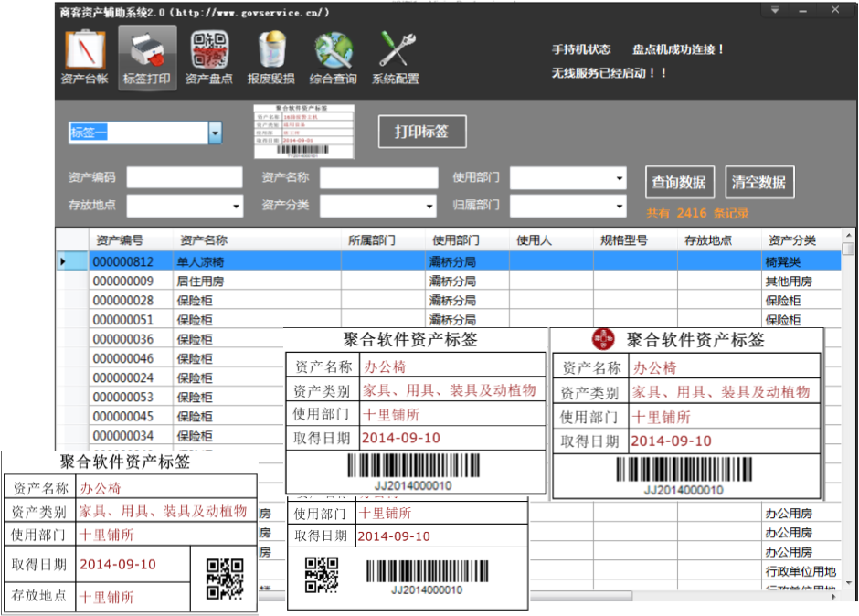The width and height of the screenshot is (859, 616).
Task: Click the 报废毁损 scrap and damage icon
Action: [x=271, y=58]
